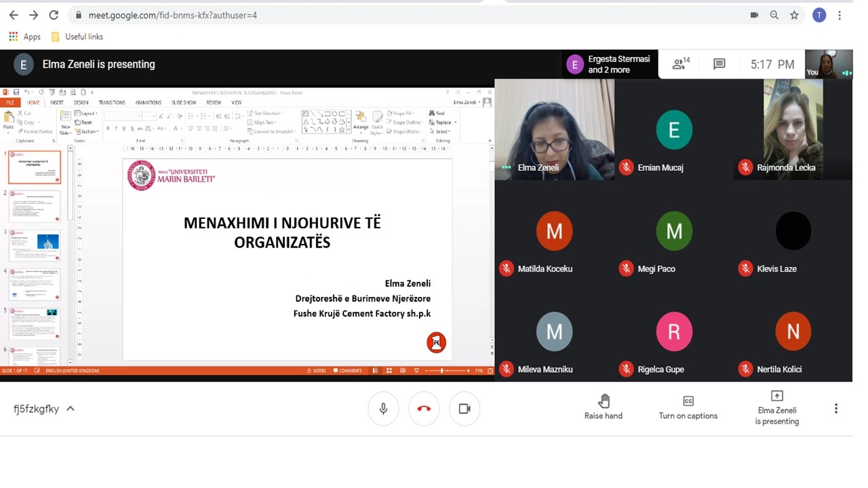Select slide 3 thumbnail in the slide panel
Image resolution: width=868 pixels, height=488 pixels.
(x=35, y=245)
